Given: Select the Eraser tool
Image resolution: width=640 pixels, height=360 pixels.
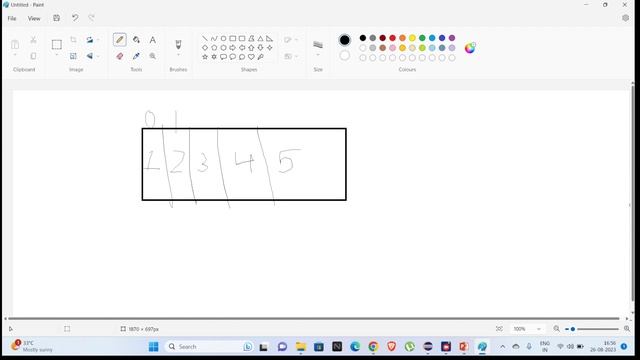Looking at the screenshot, I should (120, 56).
